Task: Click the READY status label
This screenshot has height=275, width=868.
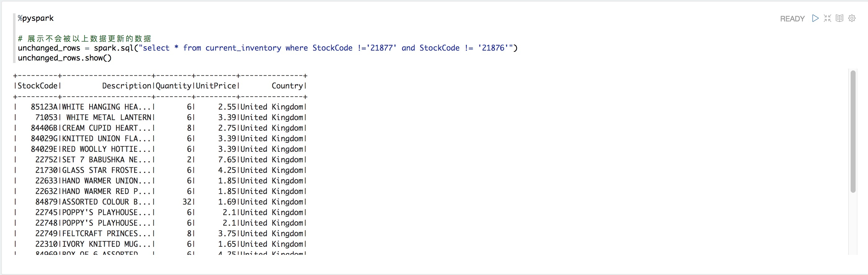Action: point(792,19)
